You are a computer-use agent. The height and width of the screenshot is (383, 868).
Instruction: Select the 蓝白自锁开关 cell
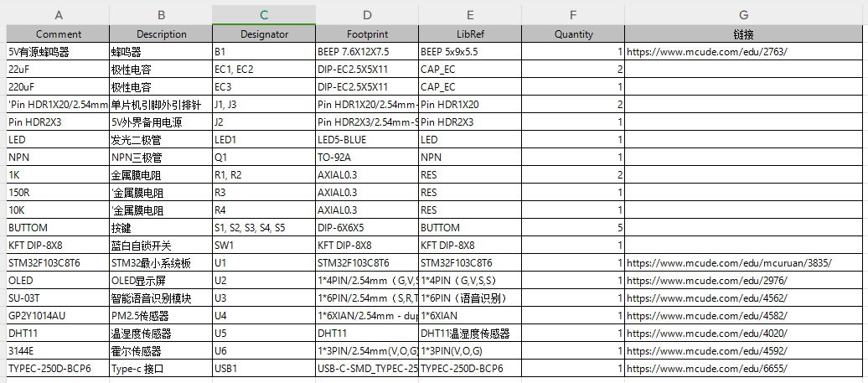pos(161,246)
